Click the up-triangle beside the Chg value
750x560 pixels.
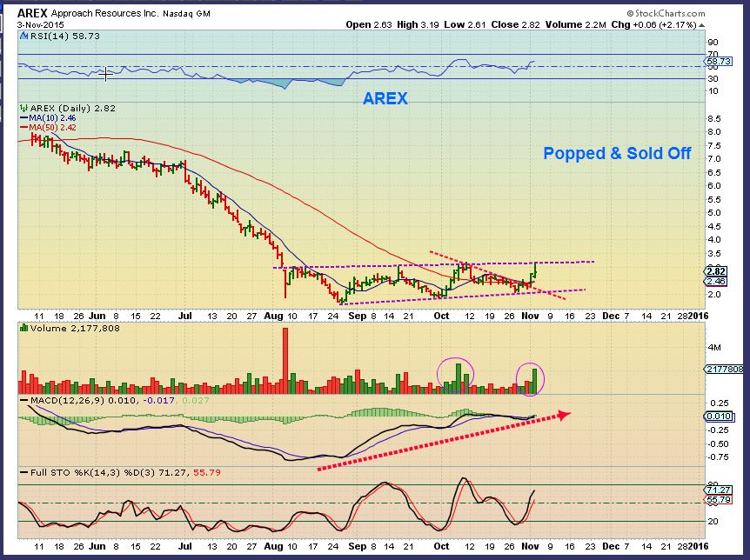pyautogui.click(x=701, y=25)
